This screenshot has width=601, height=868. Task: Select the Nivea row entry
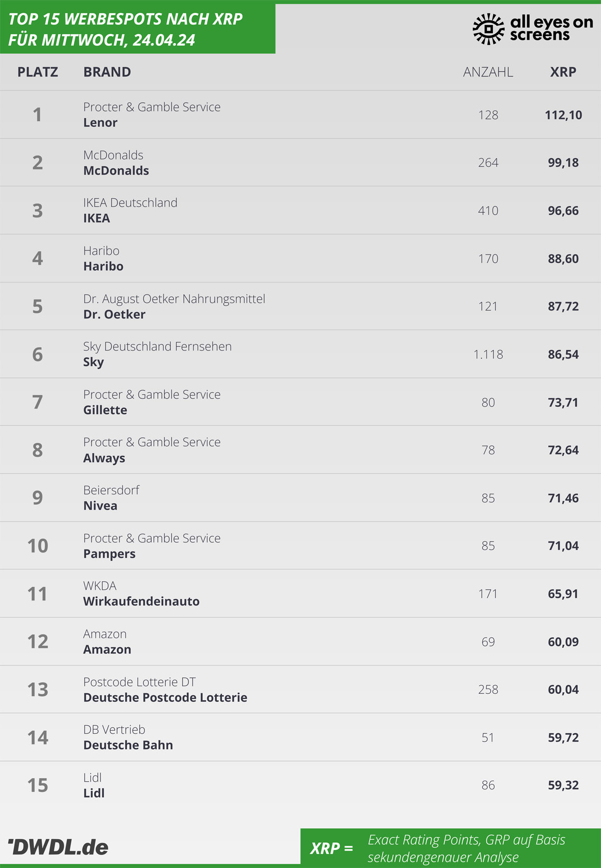[x=300, y=498]
